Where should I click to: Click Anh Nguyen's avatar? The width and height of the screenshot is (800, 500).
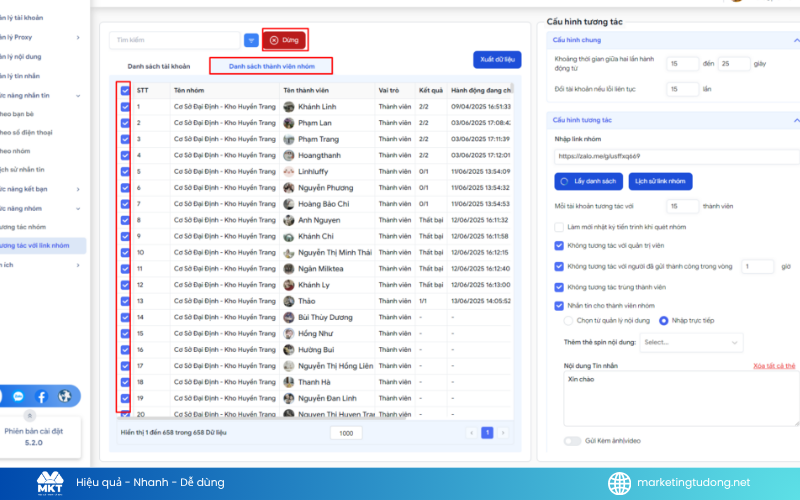289,220
